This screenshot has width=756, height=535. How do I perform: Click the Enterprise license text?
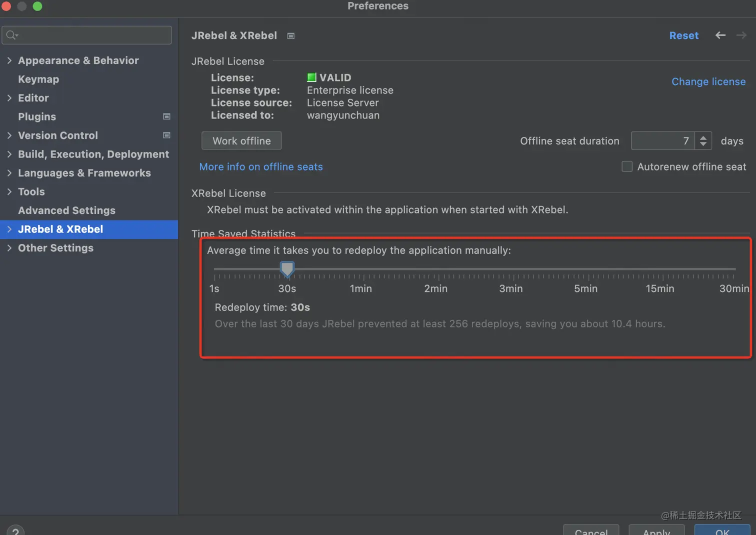coord(350,90)
